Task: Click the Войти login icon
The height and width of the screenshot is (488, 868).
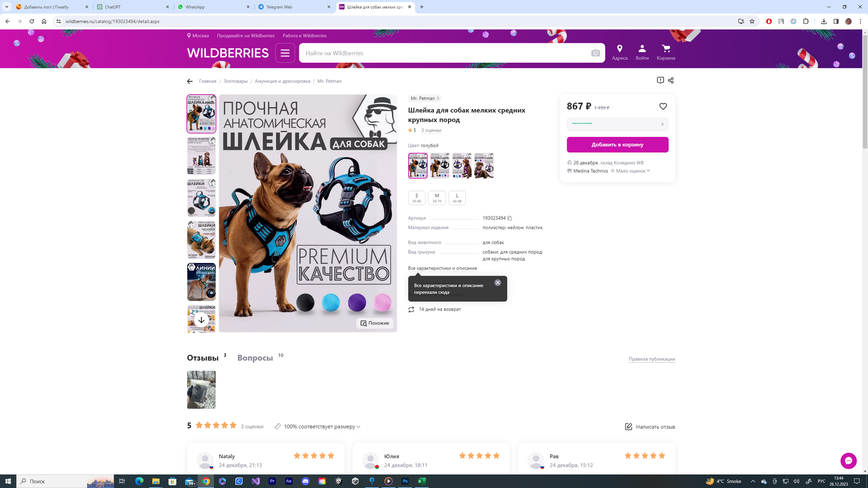Action: click(642, 53)
